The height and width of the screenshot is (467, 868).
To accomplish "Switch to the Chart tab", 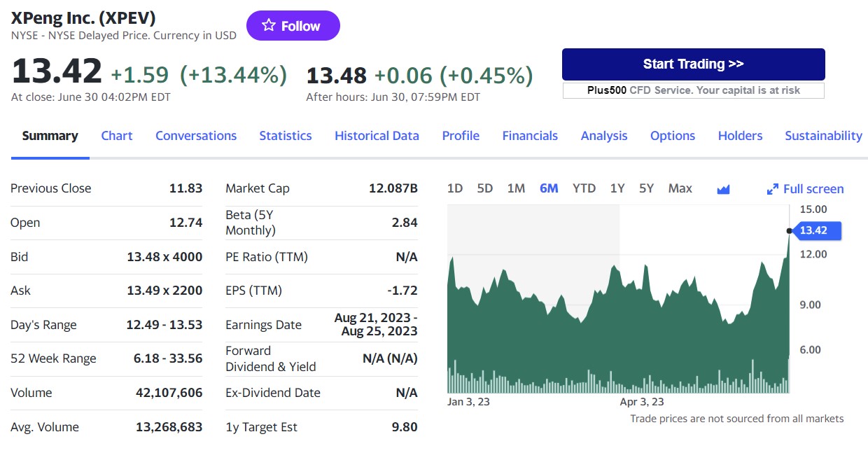I will click(x=117, y=136).
